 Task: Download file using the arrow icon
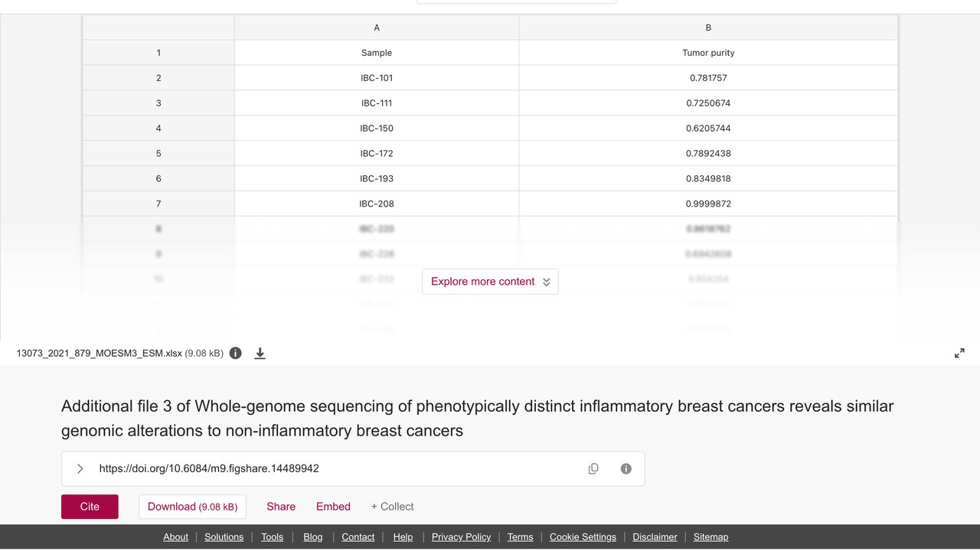(260, 353)
